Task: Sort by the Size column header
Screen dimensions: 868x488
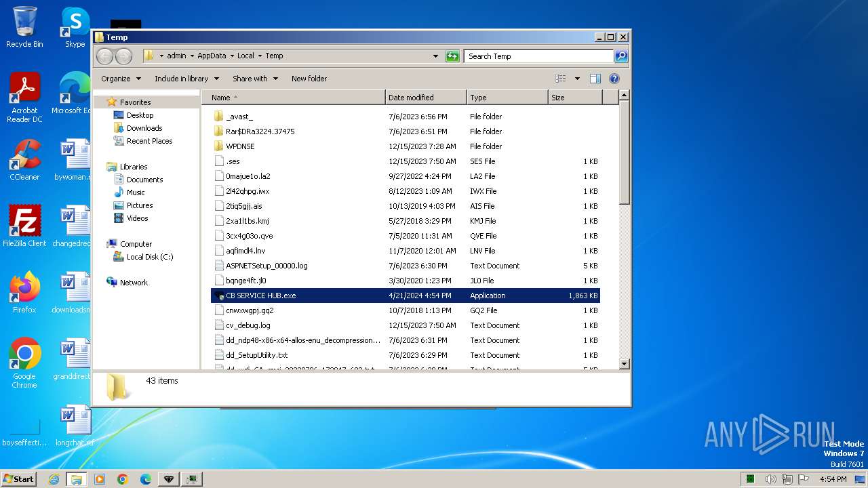Action: (x=575, y=98)
